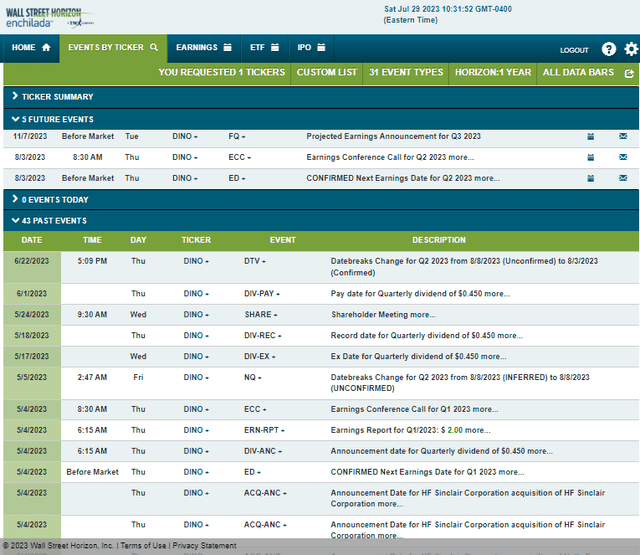
Task: Click more link in Announcement date dividend row
Action: click(540, 451)
